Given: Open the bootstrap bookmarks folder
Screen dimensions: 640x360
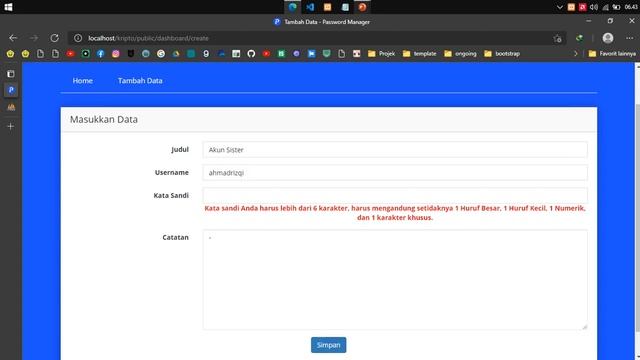Looking at the screenshot, I should 502,53.
